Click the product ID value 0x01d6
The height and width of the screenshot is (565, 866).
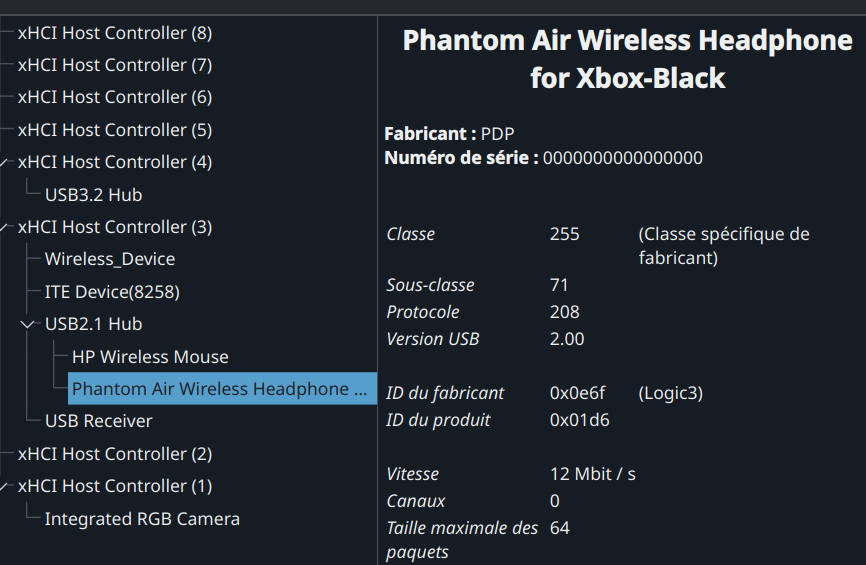pos(579,420)
